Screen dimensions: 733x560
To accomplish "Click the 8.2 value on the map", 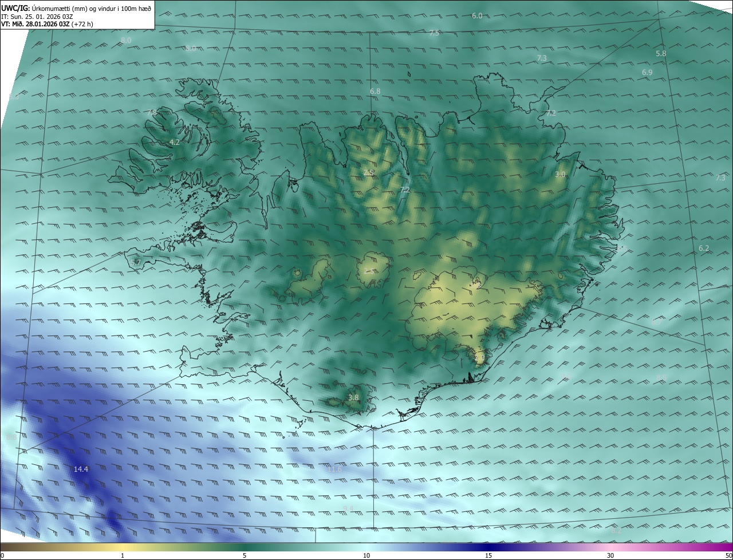I will pyautogui.click(x=616, y=531).
